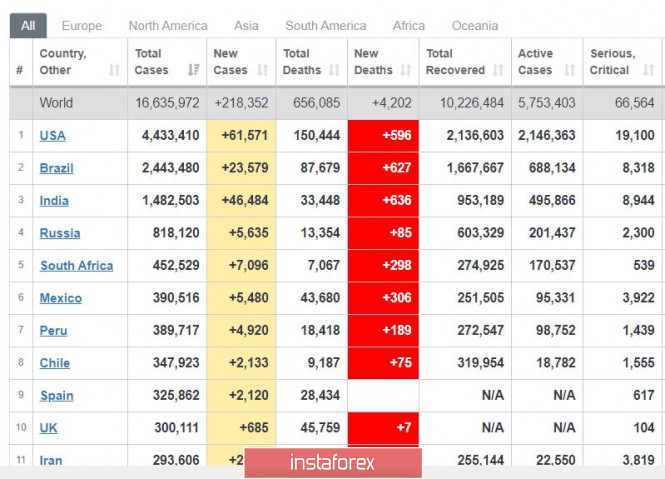This screenshot has height=479, width=665.
Task: Click the instaforex watermark banner
Action: (x=332, y=462)
